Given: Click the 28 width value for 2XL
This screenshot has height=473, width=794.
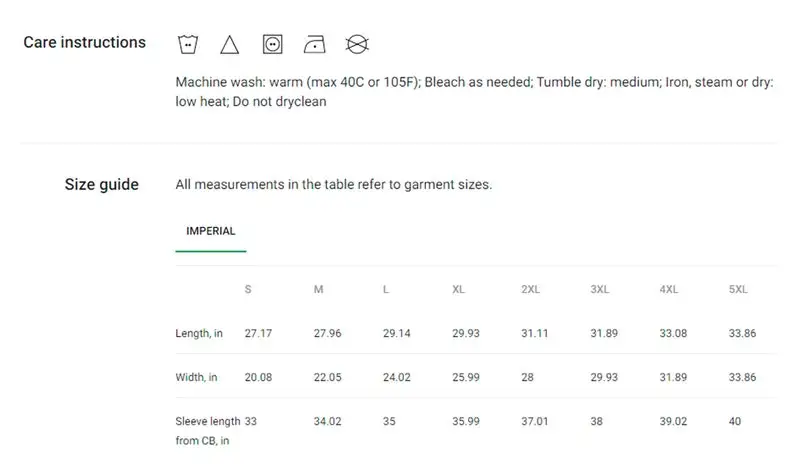Looking at the screenshot, I should click(x=527, y=377).
